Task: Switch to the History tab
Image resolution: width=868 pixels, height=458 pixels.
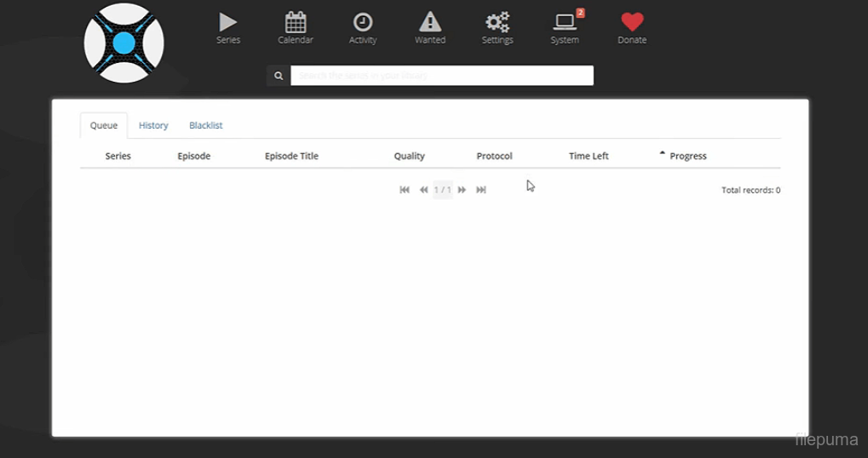Action: (153, 125)
